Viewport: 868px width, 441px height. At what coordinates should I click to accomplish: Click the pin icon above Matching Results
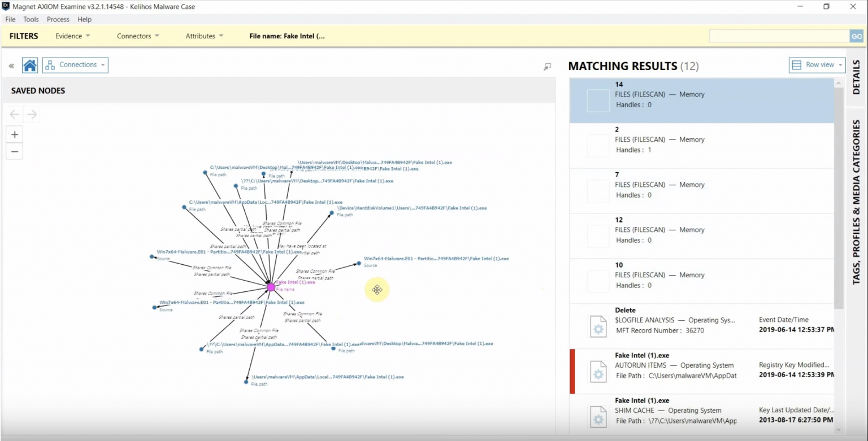[546, 67]
